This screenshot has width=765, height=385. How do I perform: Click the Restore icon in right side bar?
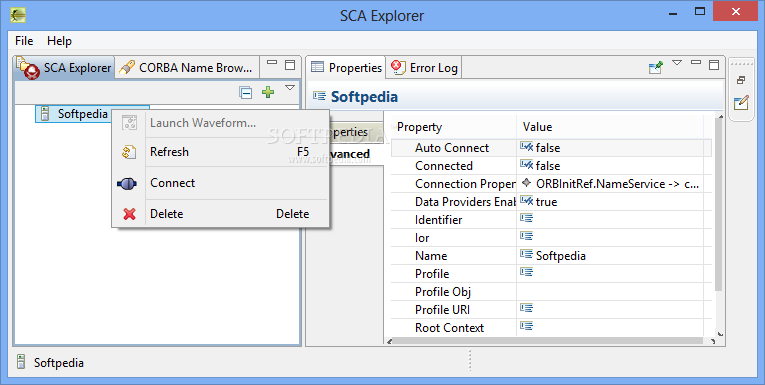click(x=741, y=80)
